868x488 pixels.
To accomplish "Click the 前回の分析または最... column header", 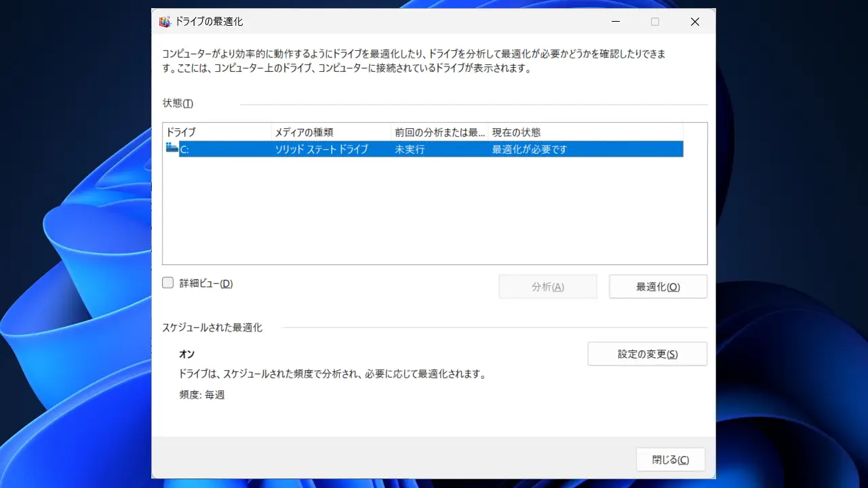I will (439, 132).
